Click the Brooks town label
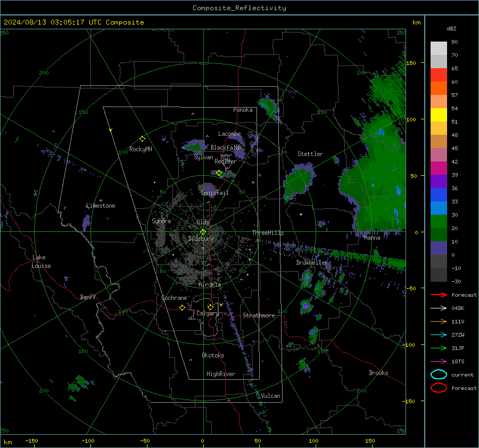Image resolution: width=479 pixels, height=448 pixels. [x=378, y=373]
